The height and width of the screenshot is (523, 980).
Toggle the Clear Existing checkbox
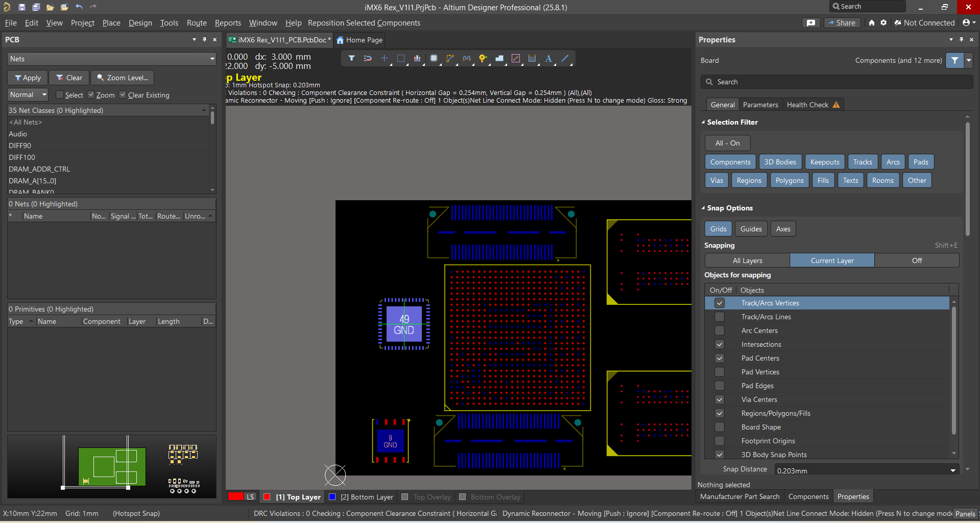coord(123,94)
